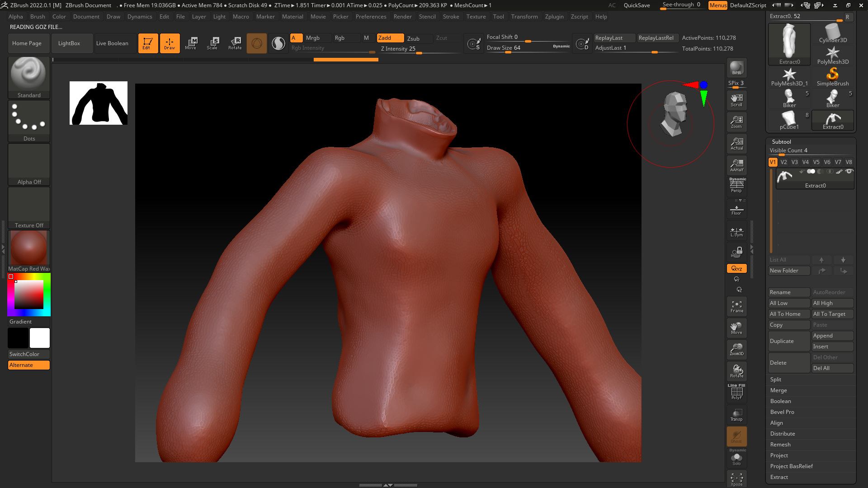The width and height of the screenshot is (868, 488).
Task: Expand the Extract section
Action: point(779,477)
